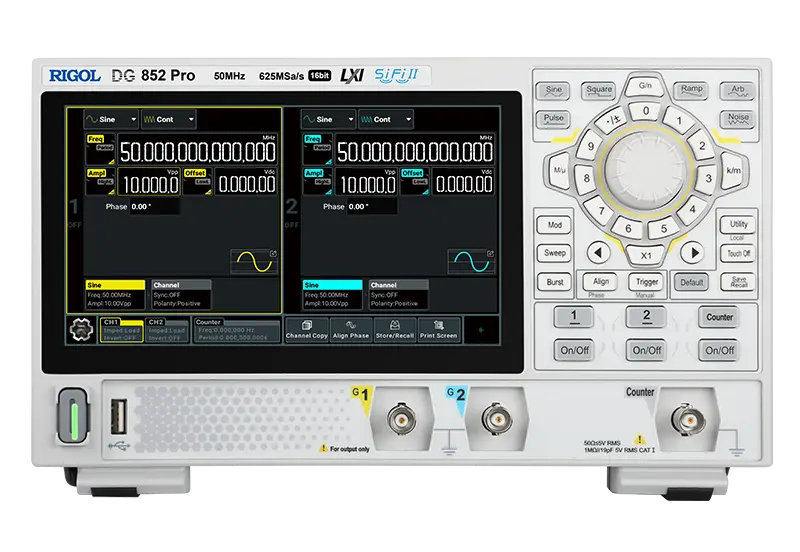Click the right arrow key button

693,253
